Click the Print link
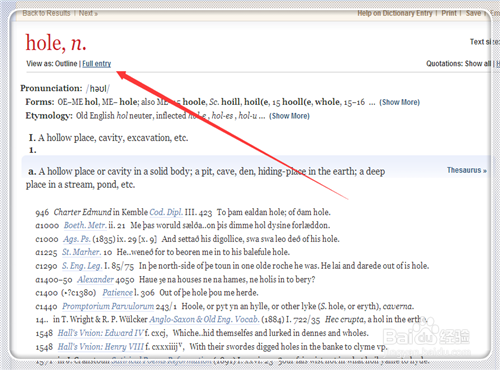 tap(449, 13)
